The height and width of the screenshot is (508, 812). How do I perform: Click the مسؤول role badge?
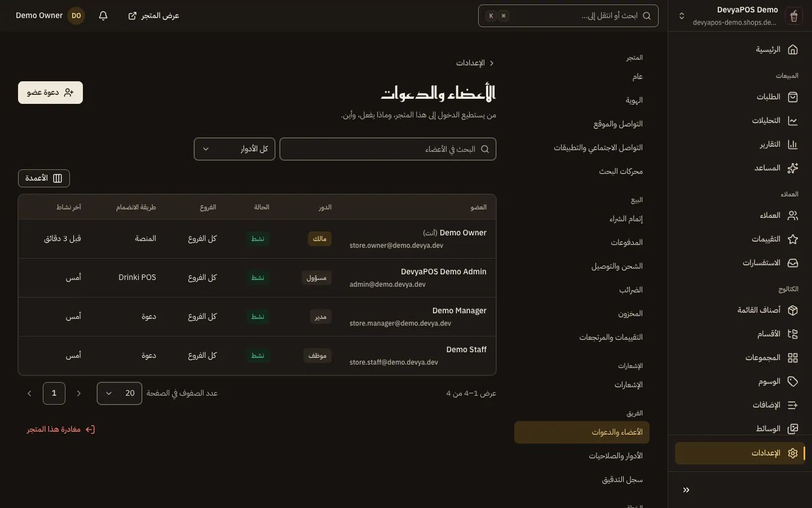(317, 278)
